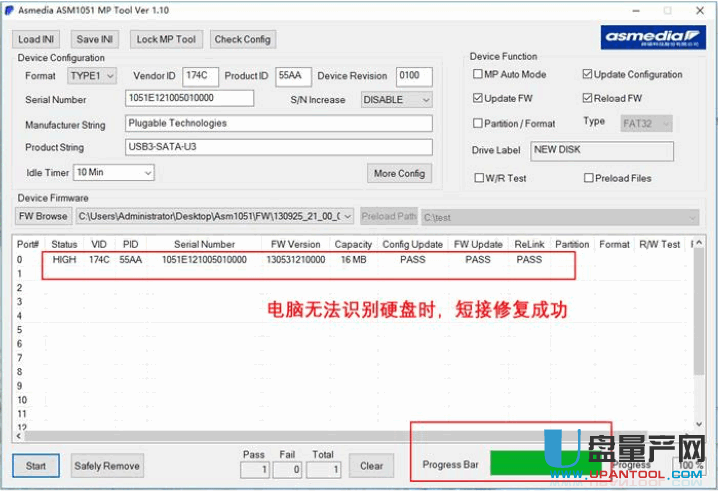
Task: Uncheck the Update FW checkbox
Action: click(478, 99)
